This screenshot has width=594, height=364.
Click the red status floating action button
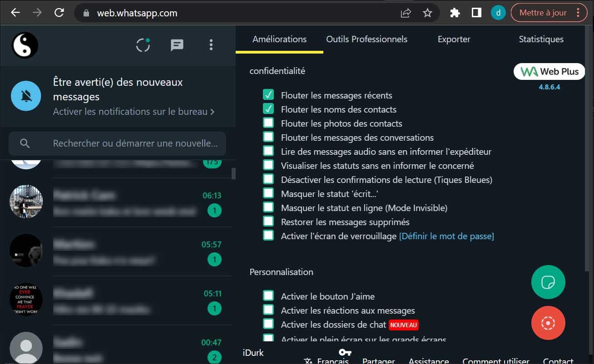(548, 323)
